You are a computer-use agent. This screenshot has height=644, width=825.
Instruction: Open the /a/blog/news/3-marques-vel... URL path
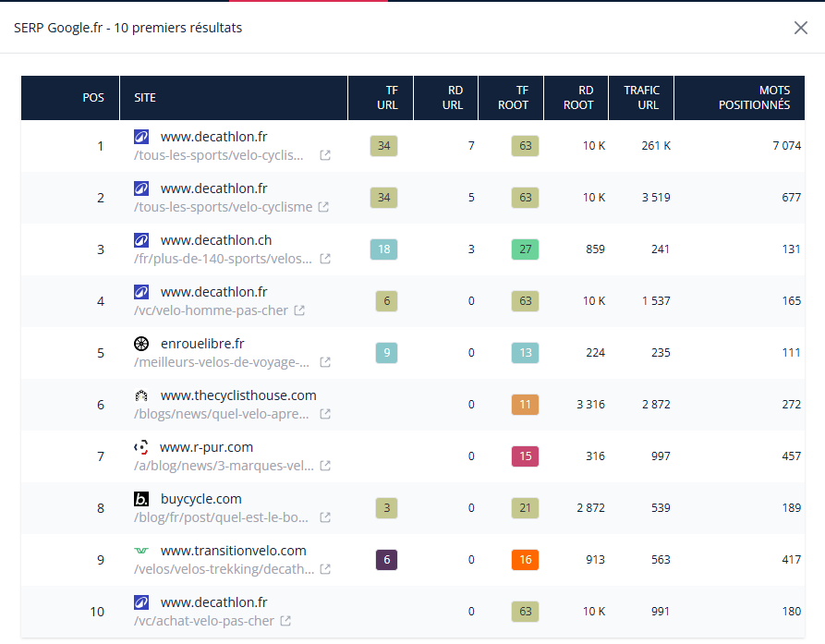[x=224, y=466]
